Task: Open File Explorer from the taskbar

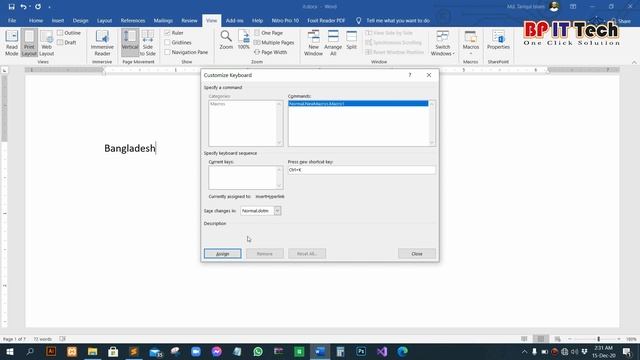Action: click(93, 351)
